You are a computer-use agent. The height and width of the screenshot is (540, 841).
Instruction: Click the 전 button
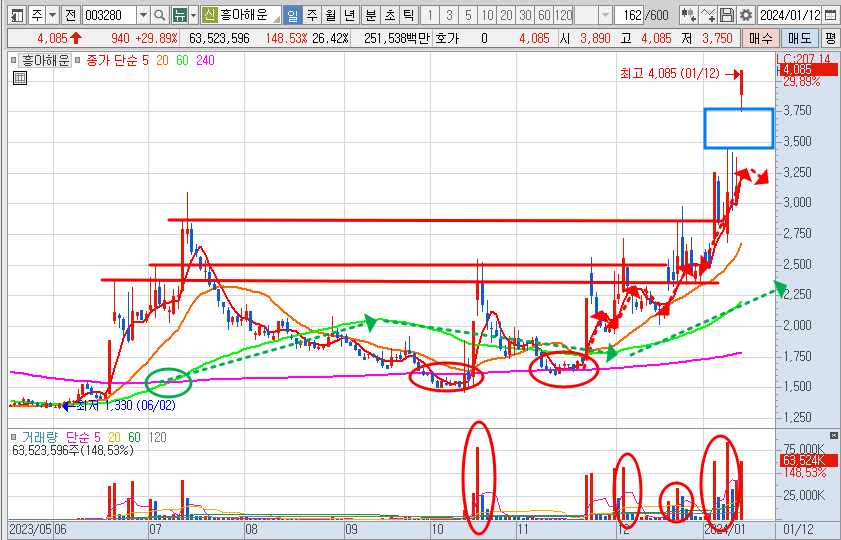pyautogui.click(x=71, y=15)
